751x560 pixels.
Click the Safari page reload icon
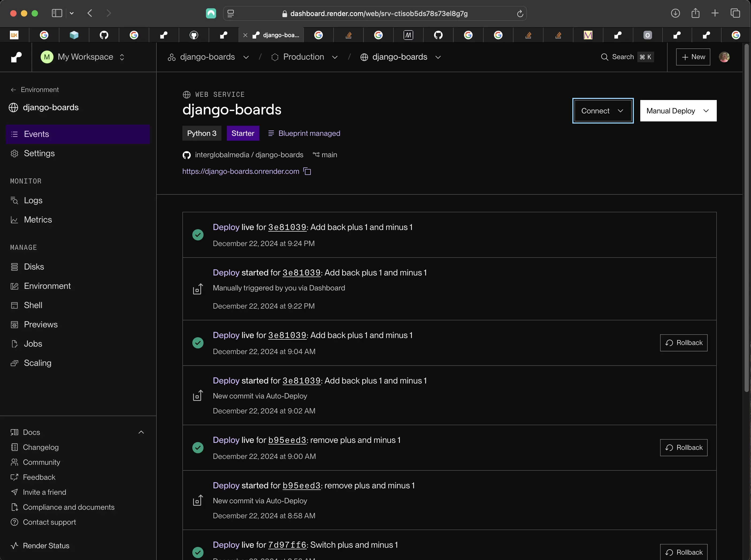[x=520, y=14]
